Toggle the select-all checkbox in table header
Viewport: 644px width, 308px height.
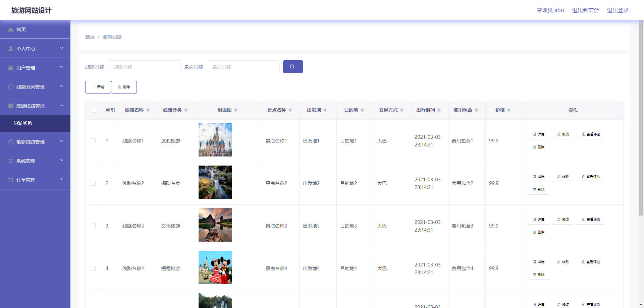pyautogui.click(x=94, y=110)
